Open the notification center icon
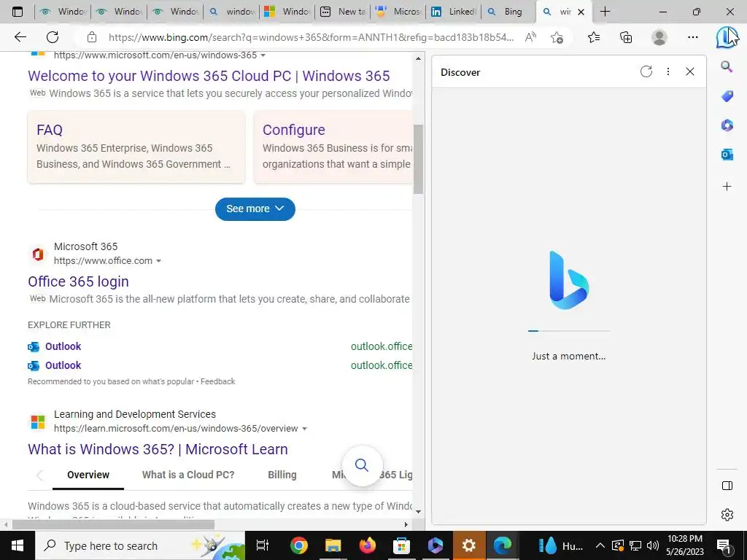 pos(724,545)
